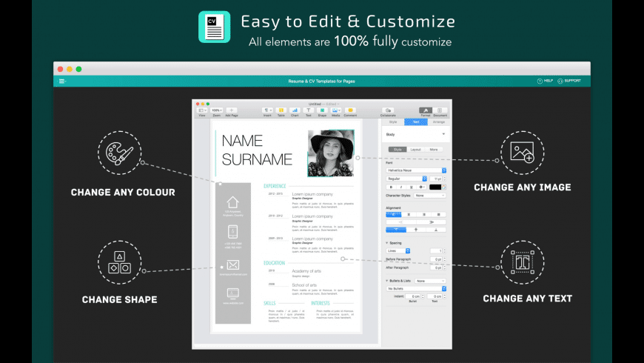The image size is (644, 363).
Task: Open the No Bullets type dropdown
Action: tap(416, 289)
